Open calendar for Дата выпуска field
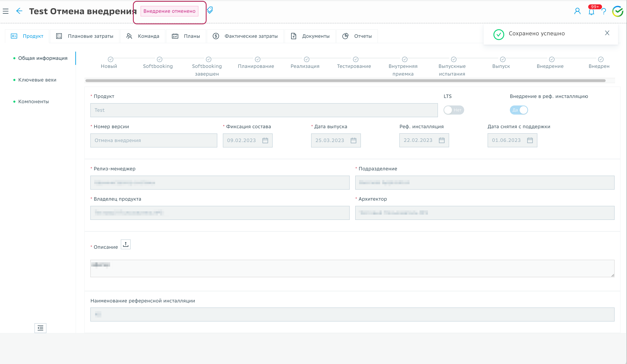Screen dimensions: 627x364 click(353, 140)
